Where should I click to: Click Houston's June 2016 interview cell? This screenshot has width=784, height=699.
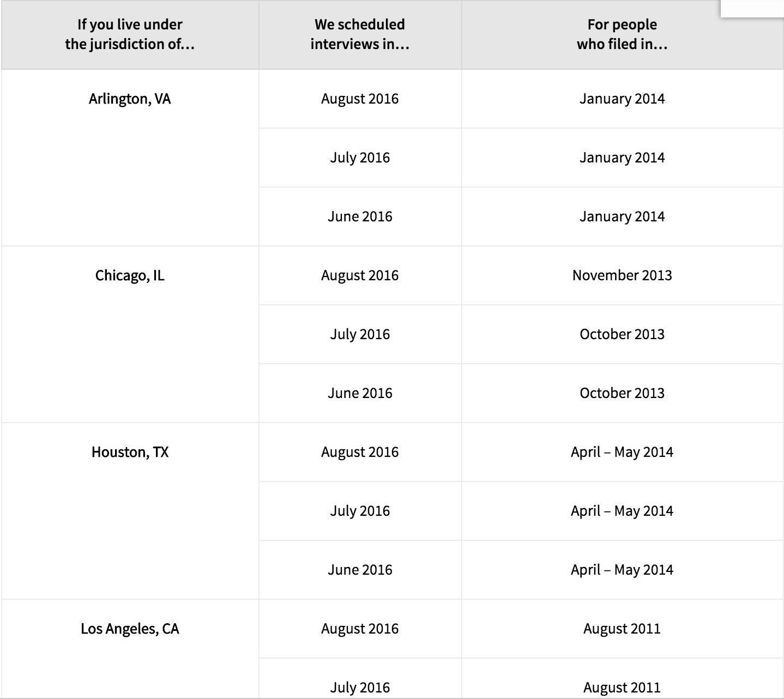[x=360, y=570]
